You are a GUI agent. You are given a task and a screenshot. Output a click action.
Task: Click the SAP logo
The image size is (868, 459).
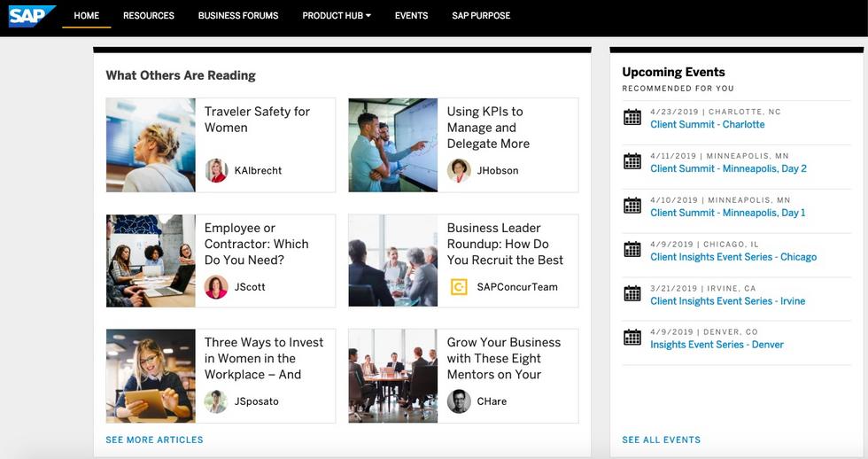31,15
